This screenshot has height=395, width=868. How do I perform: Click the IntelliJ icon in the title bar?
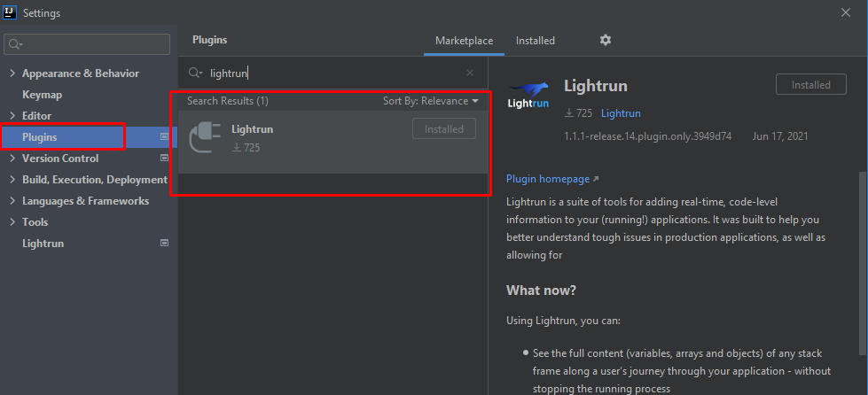(10, 12)
